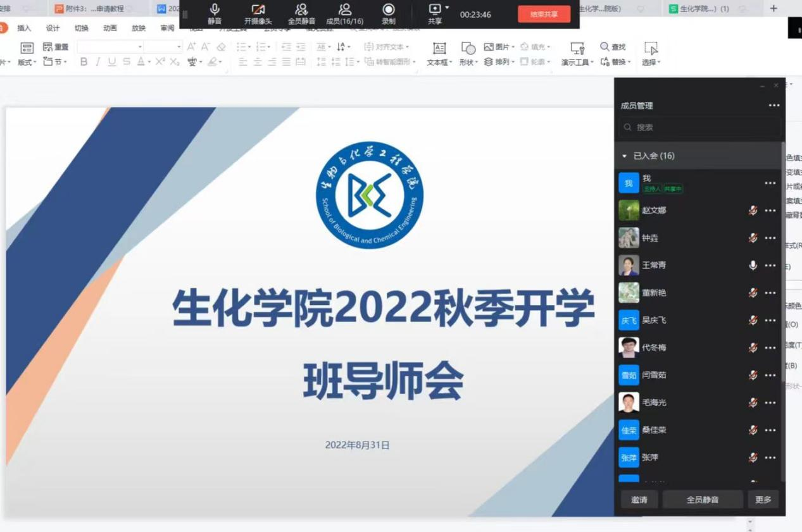This screenshot has width=802, height=532.
Task: Click the 文本框 text box icon
Action: point(439,49)
